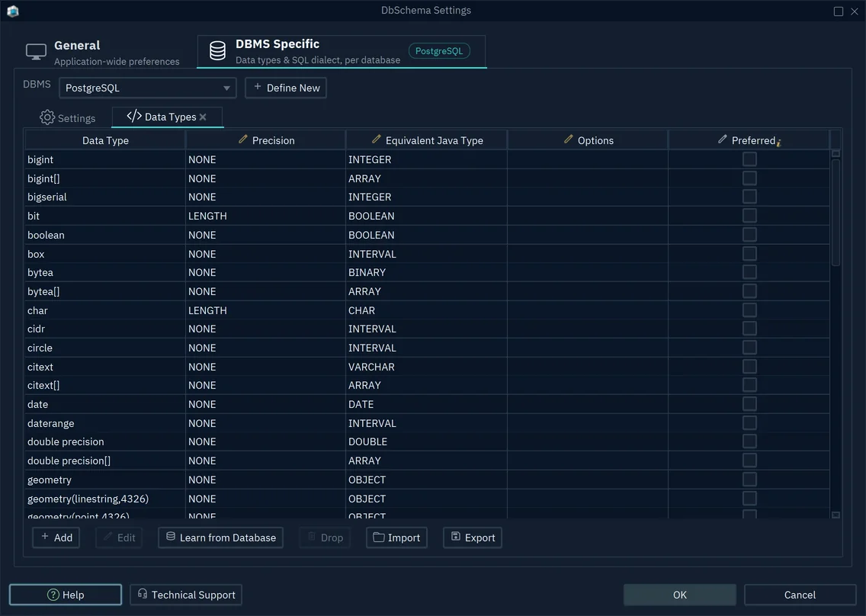This screenshot has height=616, width=866.
Task: Enable Preferred for the bytea row
Action: point(749,272)
